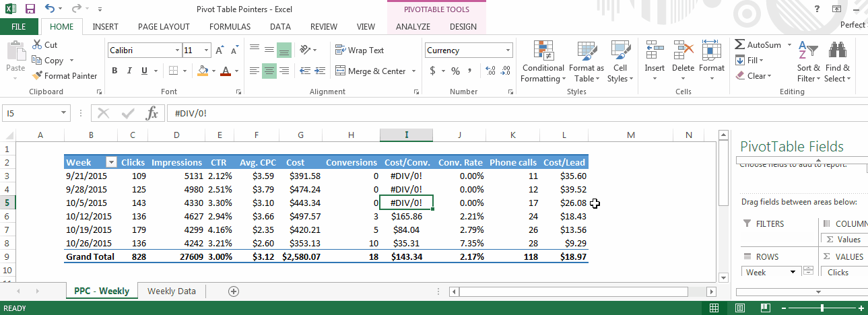Decrease the cell indent

(304, 71)
